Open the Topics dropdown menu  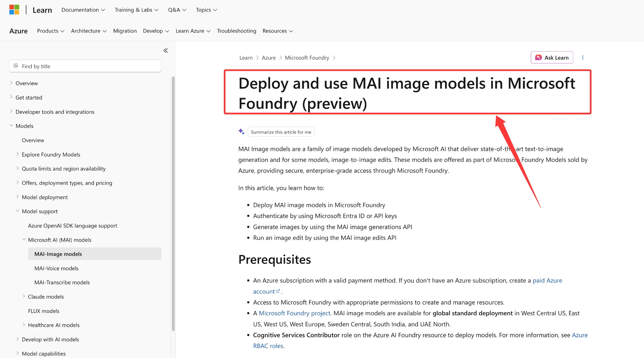[x=207, y=10]
